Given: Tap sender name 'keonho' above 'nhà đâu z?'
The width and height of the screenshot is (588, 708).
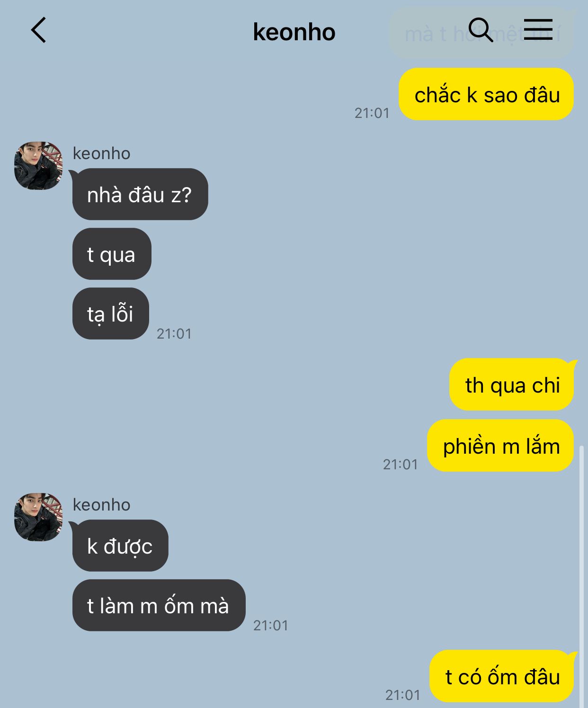Looking at the screenshot, I should tap(101, 153).
